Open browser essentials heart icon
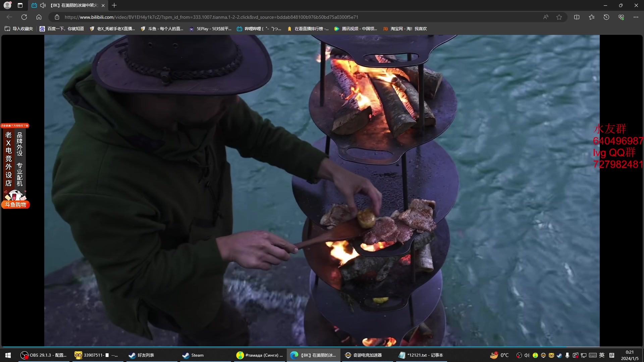This screenshot has height=362, width=644. click(x=621, y=17)
